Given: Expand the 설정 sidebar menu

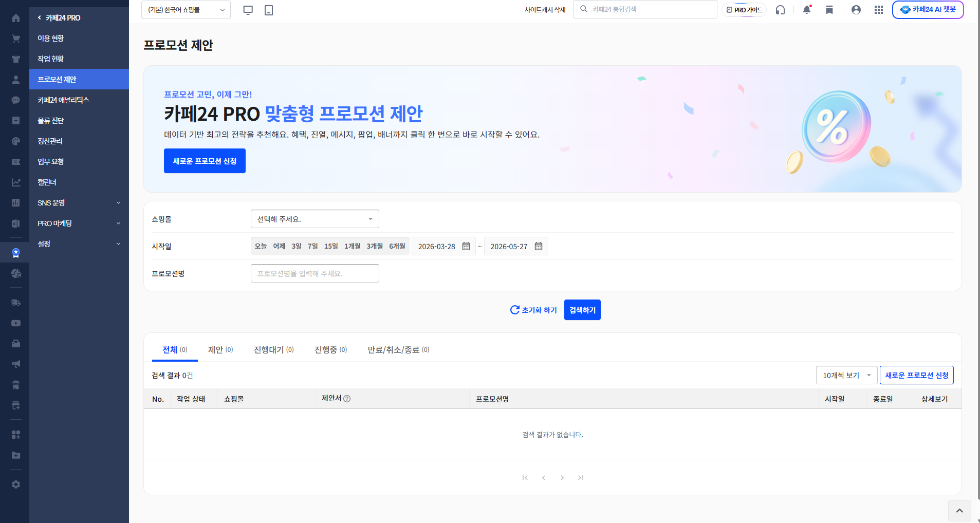Looking at the screenshot, I should (79, 244).
